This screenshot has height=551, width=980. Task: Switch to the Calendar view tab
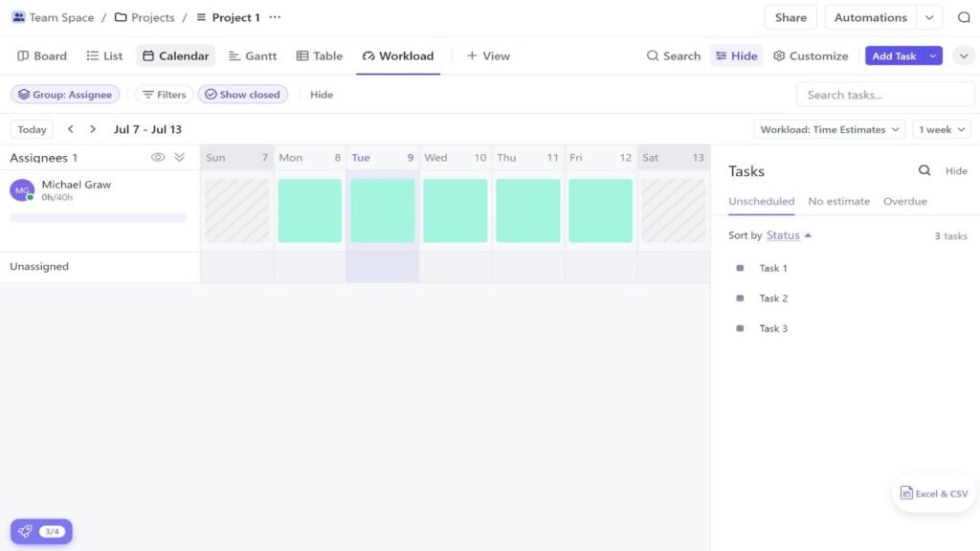pyautogui.click(x=176, y=55)
